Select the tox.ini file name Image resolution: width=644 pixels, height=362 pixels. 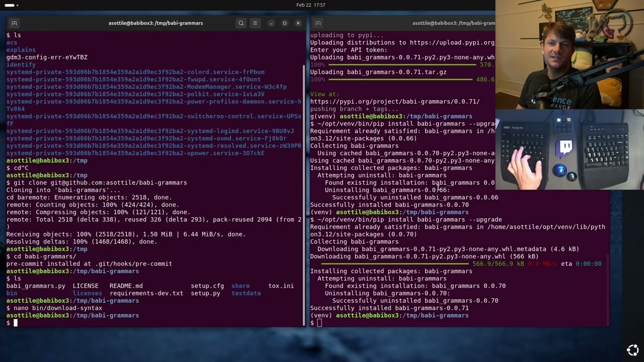(281, 286)
